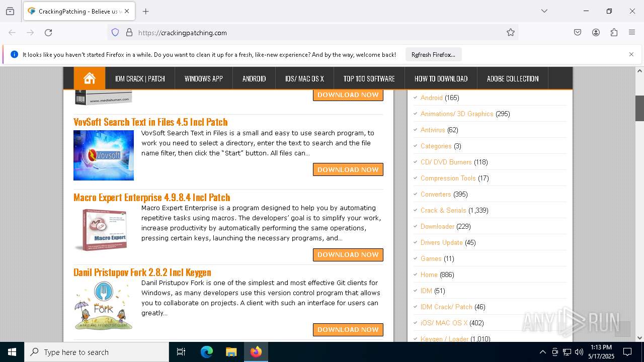Image resolution: width=644 pixels, height=362 pixels.
Task: Open the Android category link
Action: click(432, 98)
